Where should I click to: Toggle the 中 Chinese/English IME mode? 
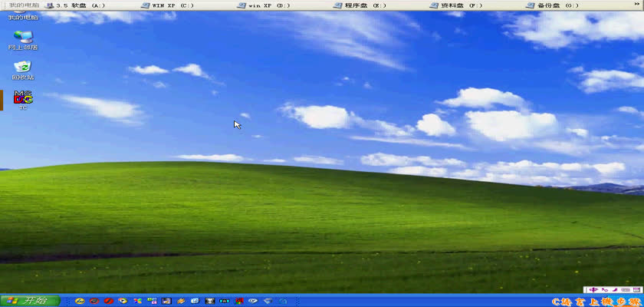click(x=593, y=290)
